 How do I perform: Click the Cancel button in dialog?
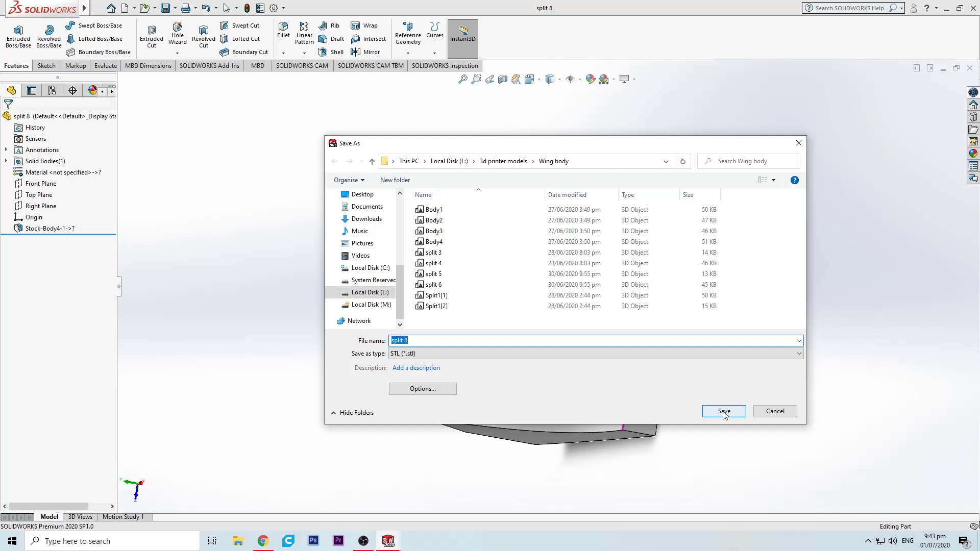[775, 411]
